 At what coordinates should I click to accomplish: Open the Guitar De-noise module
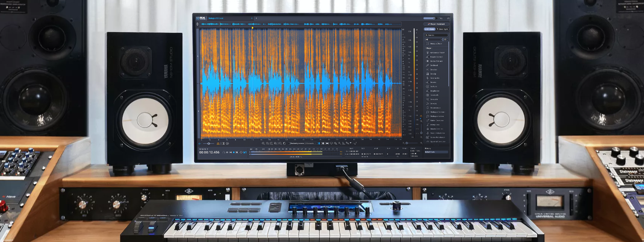(437, 120)
